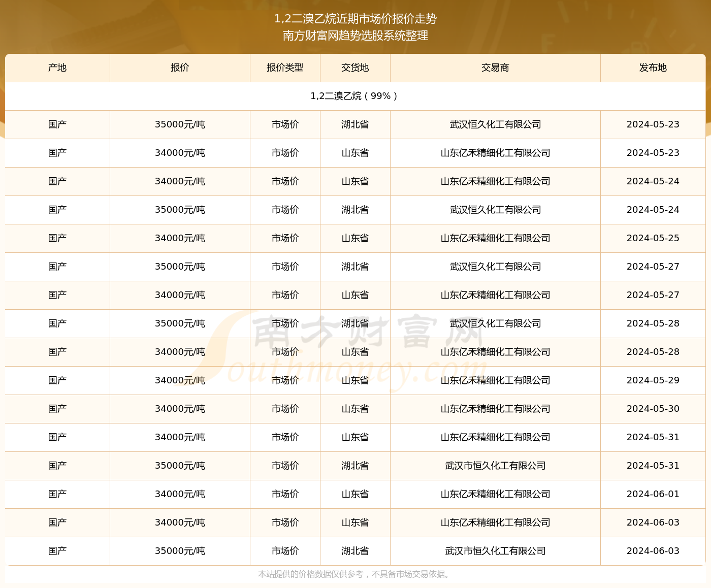Viewport: 711px width, 588px height.
Task: Click 武汉恒久化工有限公司 in the 2024-05-28 row
Action: tap(495, 323)
